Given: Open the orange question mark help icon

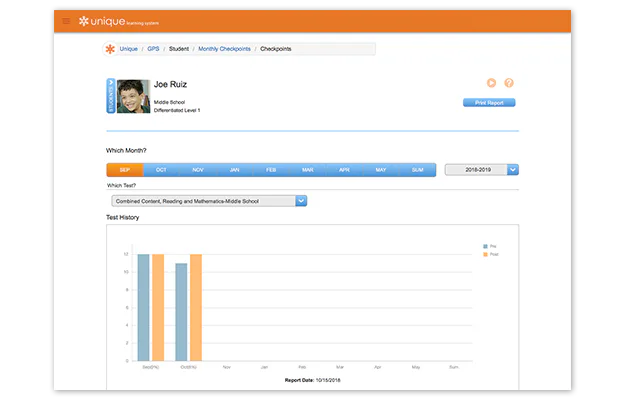Looking at the screenshot, I should [x=509, y=83].
